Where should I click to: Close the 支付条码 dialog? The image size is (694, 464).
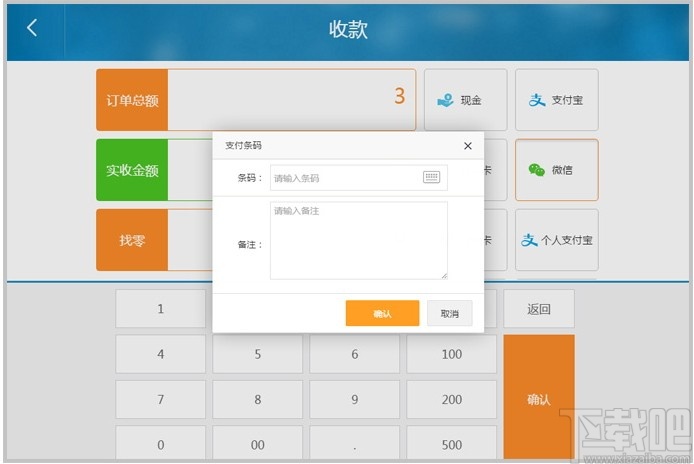pos(468,146)
